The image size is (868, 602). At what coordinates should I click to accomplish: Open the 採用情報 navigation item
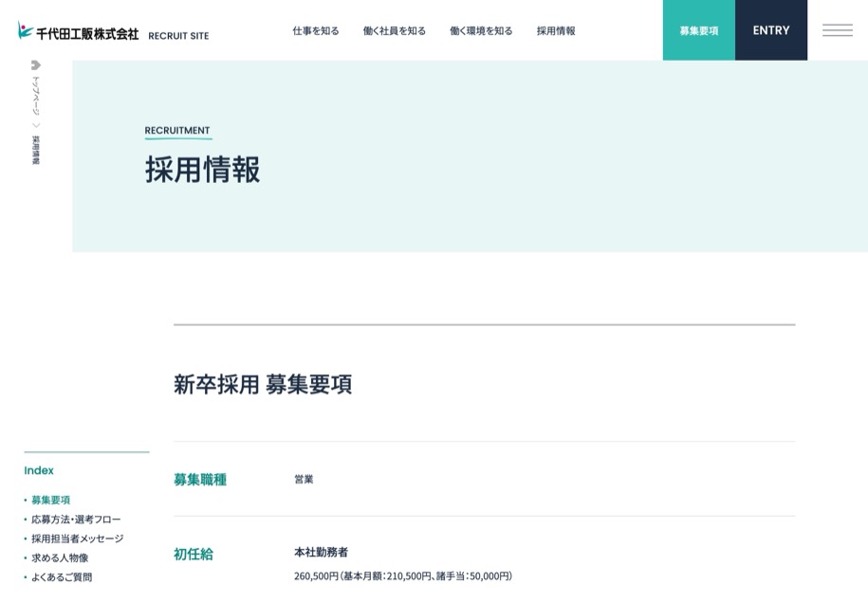pyautogui.click(x=556, y=31)
